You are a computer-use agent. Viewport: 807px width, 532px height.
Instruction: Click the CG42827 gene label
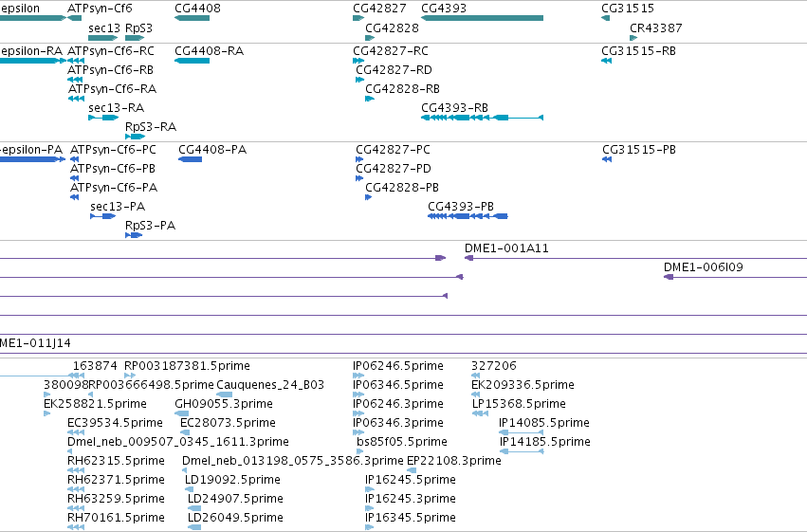(x=379, y=9)
